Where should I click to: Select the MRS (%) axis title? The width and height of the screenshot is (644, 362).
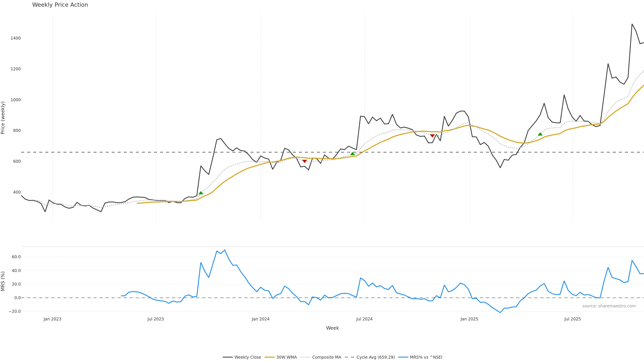point(3,281)
